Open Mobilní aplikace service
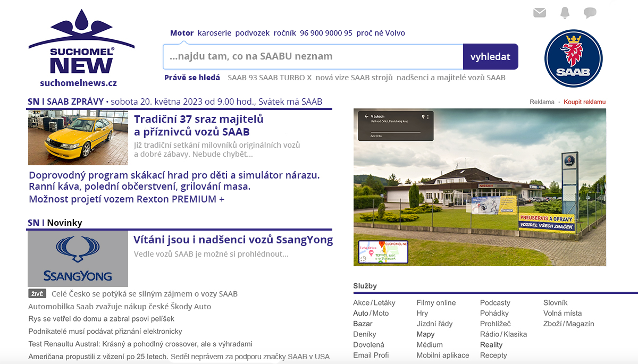 click(x=443, y=355)
